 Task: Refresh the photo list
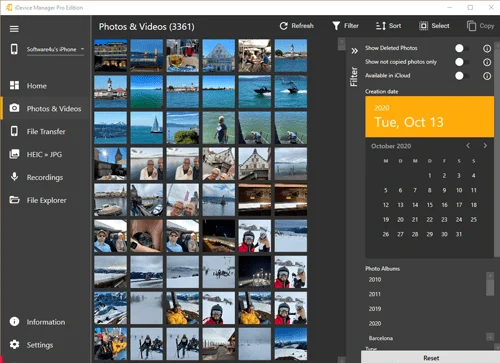tap(296, 26)
